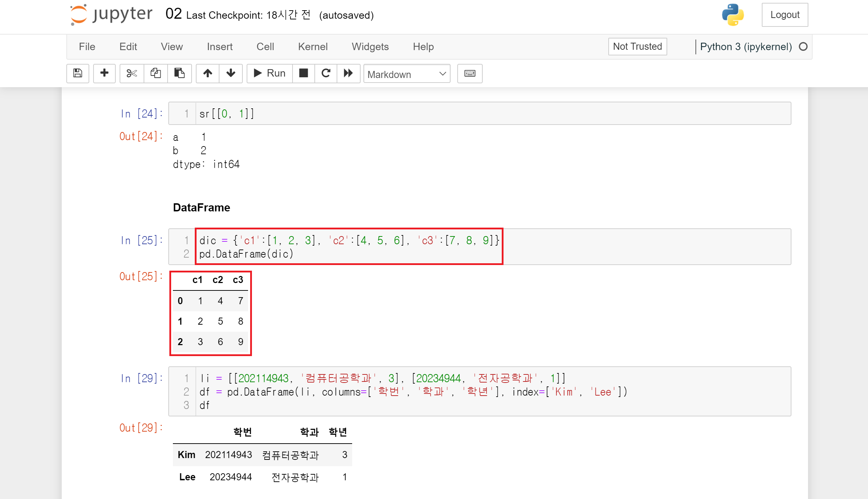Move selected cell up arrow

click(x=207, y=73)
